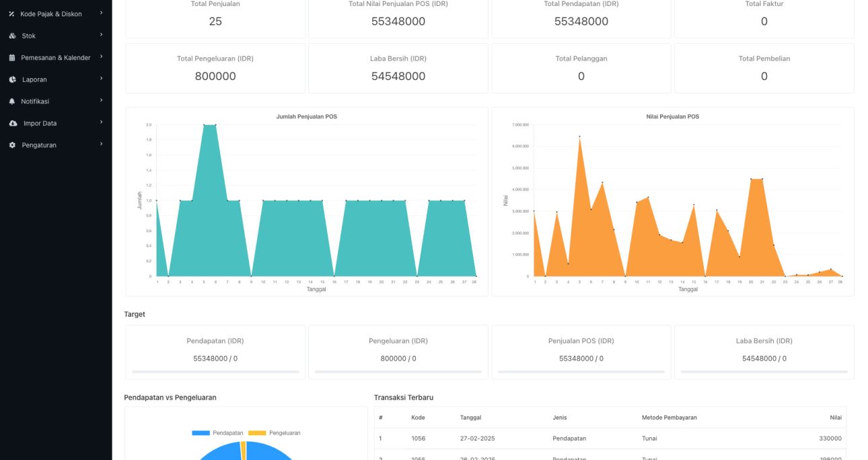Expand the Impor Data chevron
The image size is (868, 460).
click(x=101, y=122)
